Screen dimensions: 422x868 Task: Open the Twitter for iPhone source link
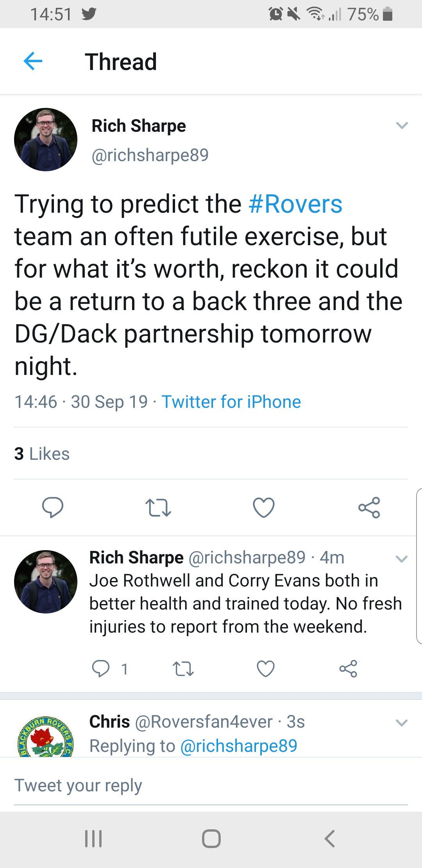click(x=231, y=402)
